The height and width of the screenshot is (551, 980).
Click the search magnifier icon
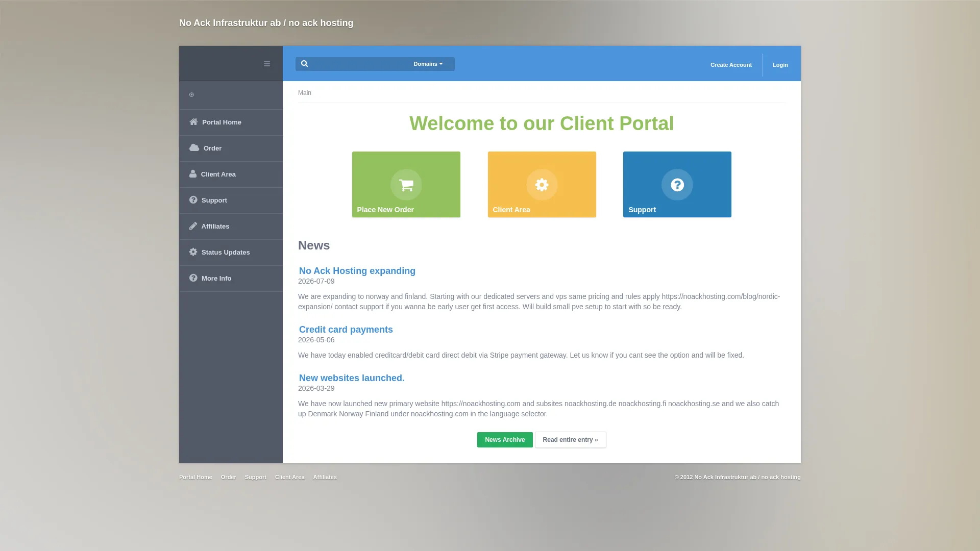tap(304, 64)
